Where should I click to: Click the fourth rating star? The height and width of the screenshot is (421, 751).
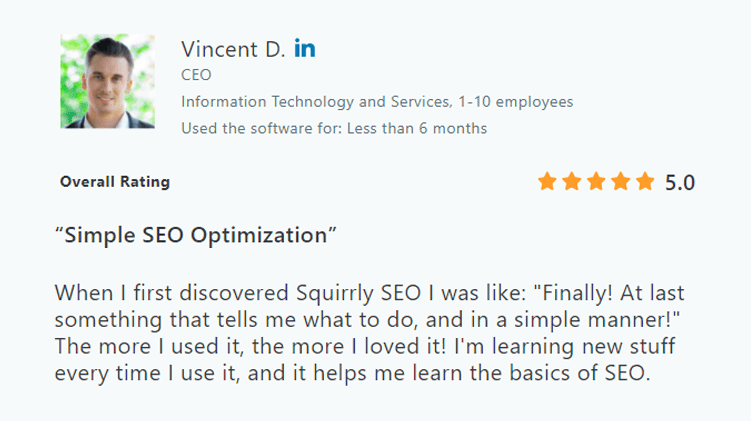[621, 182]
